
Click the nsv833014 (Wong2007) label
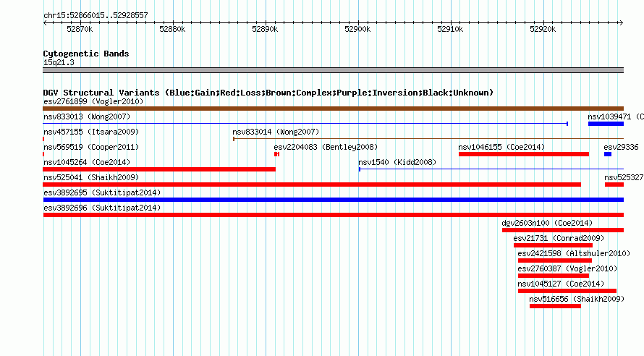coord(276,132)
